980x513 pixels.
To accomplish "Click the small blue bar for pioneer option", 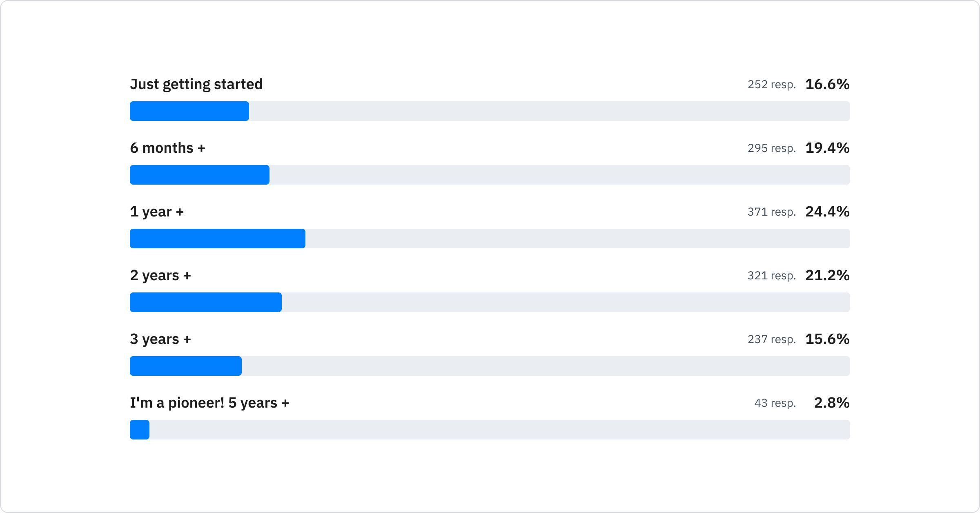I will point(140,430).
